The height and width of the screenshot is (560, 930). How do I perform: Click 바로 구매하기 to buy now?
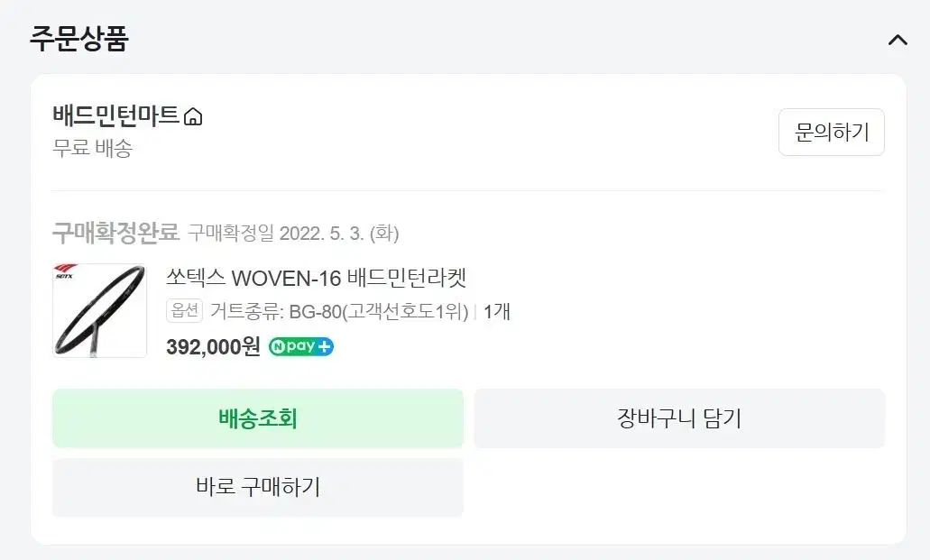tap(258, 487)
